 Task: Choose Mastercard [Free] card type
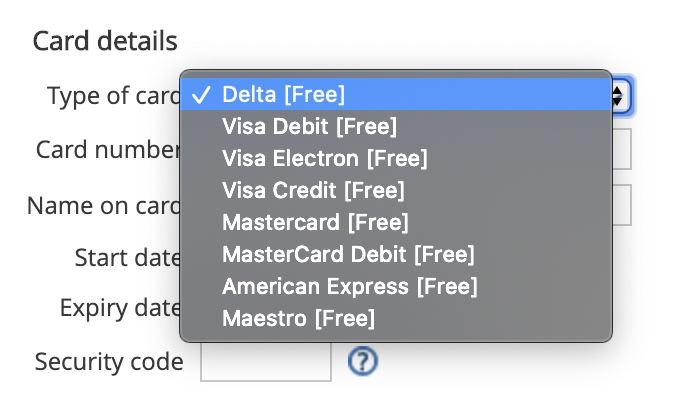(396, 222)
